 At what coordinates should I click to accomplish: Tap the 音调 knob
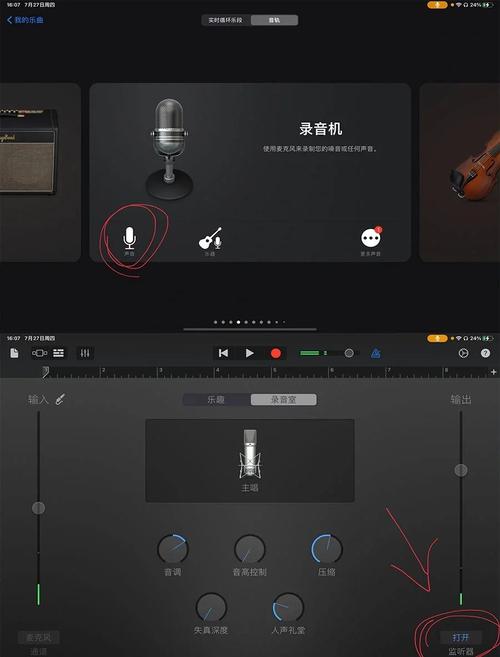pos(173,549)
